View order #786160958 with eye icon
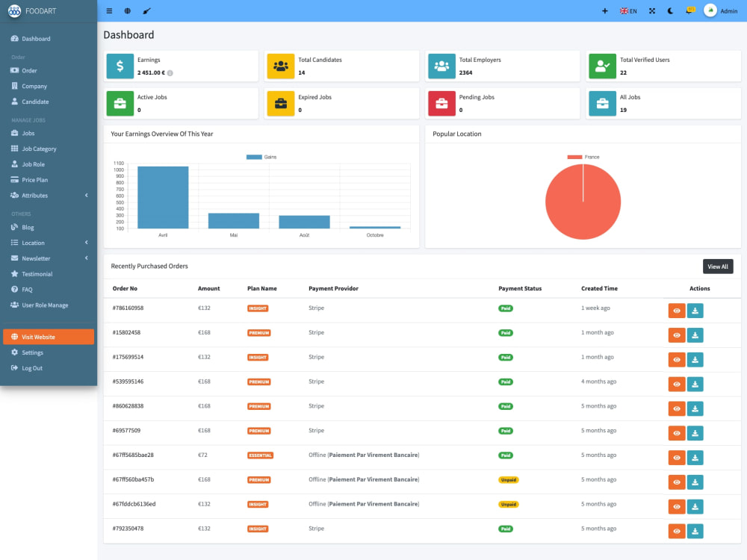This screenshot has width=747, height=560. tap(677, 311)
